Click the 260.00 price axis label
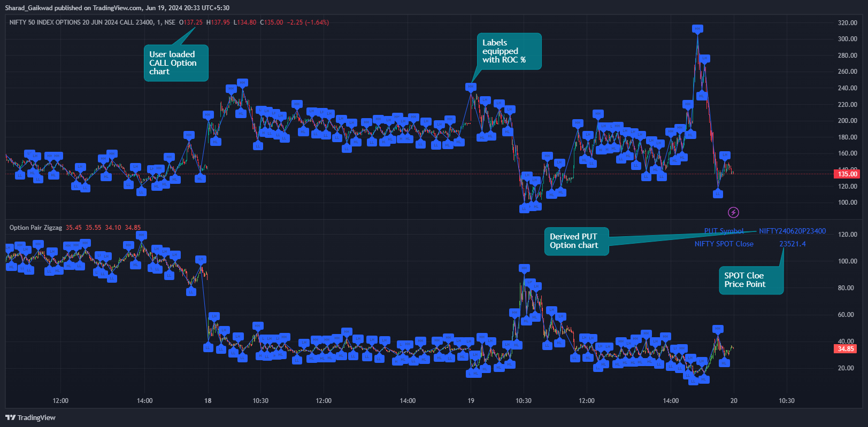This screenshot has height=427, width=868. coord(847,72)
